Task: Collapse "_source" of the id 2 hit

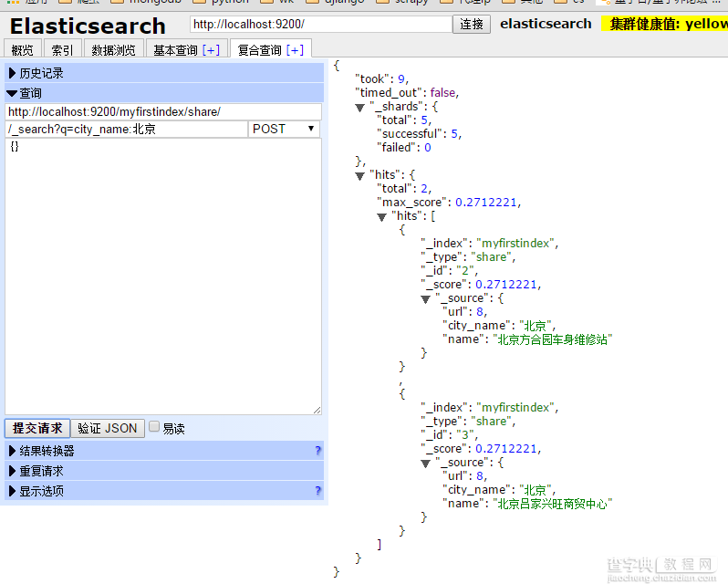Action: pyautogui.click(x=426, y=299)
